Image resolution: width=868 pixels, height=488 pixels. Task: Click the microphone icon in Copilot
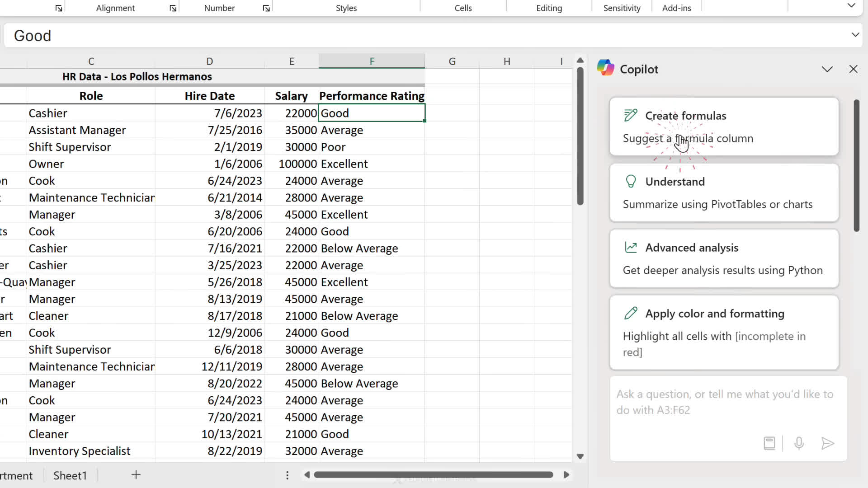point(799,443)
